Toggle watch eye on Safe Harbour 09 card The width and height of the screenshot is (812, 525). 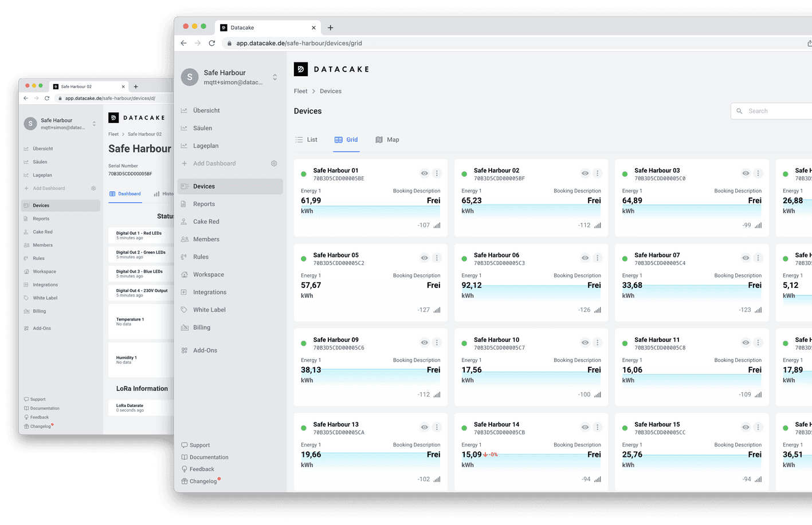click(x=424, y=343)
